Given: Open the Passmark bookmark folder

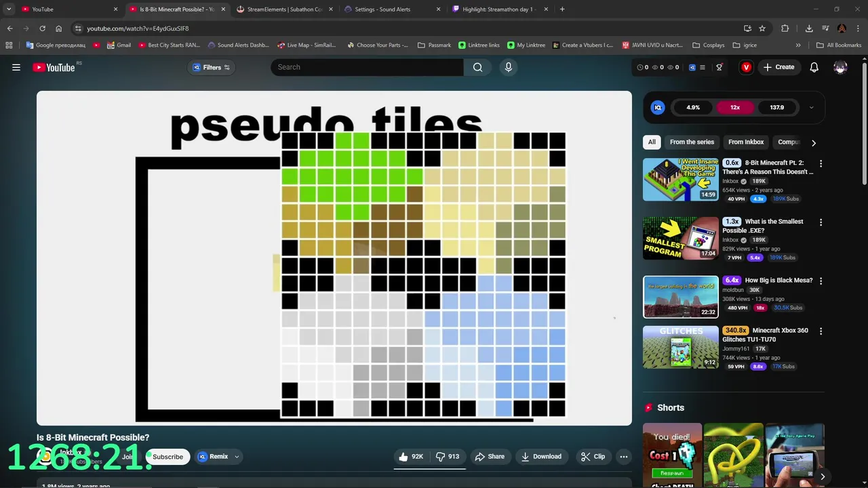Looking at the screenshot, I should tap(434, 45).
